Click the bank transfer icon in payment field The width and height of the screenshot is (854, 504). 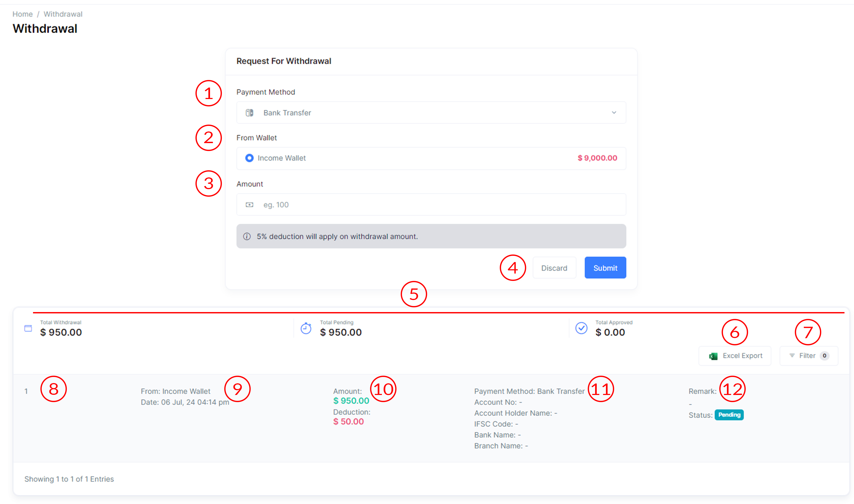tap(249, 113)
